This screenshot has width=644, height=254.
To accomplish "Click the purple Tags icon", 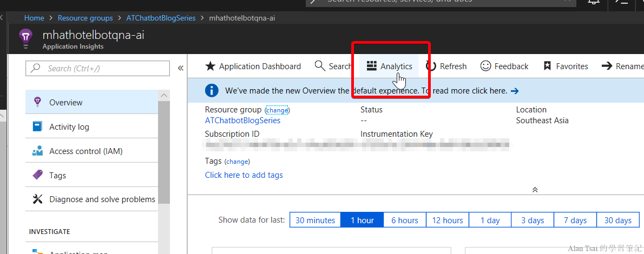I will (x=37, y=175).
